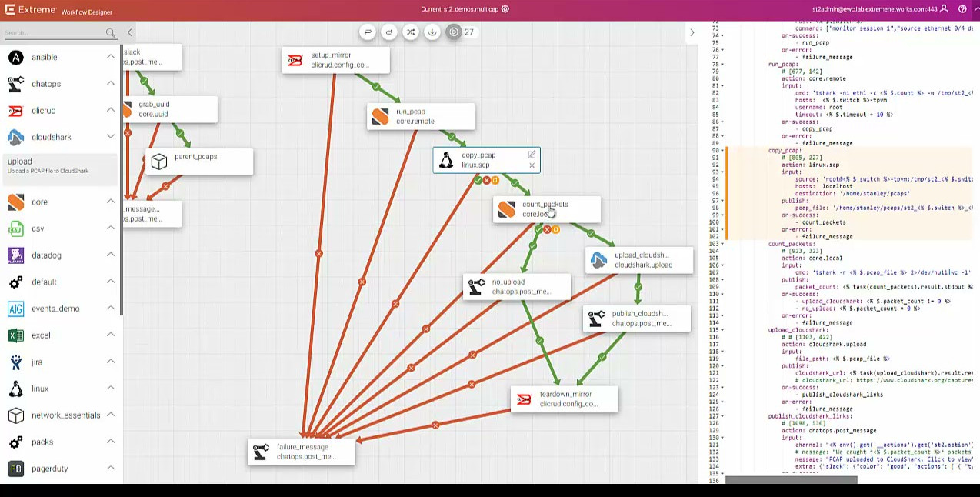The width and height of the screenshot is (980, 497).
Task: Collapse the right code panel arrow
Action: pos(692,32)
